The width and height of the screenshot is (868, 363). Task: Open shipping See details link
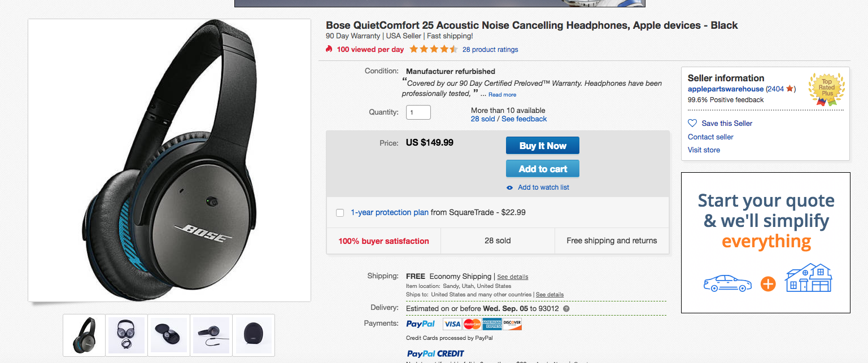click(x=512, y=277)
